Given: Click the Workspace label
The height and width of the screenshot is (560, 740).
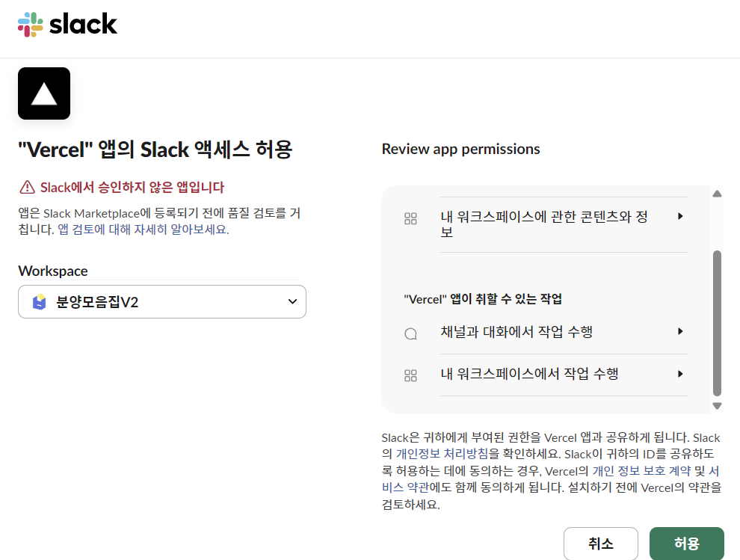Looking at the screenshot, I should point(53,271).
